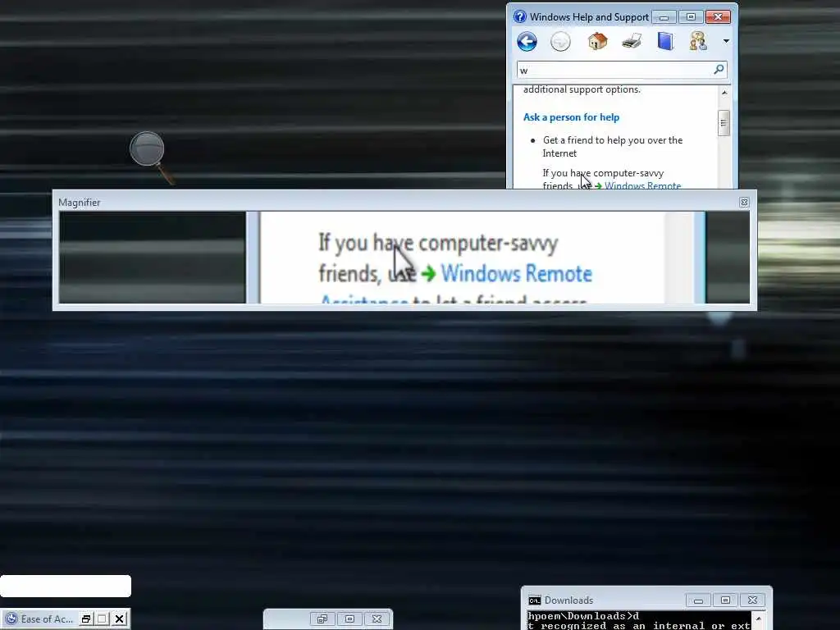
Task: Click the Magnifier lens icon on desktop
Action: pos(151,157)
